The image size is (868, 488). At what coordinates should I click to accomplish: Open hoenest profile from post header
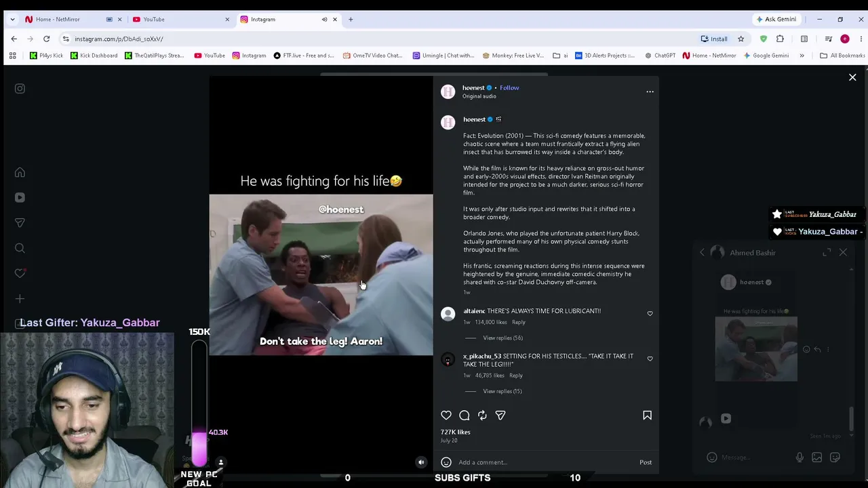[473, 87]
